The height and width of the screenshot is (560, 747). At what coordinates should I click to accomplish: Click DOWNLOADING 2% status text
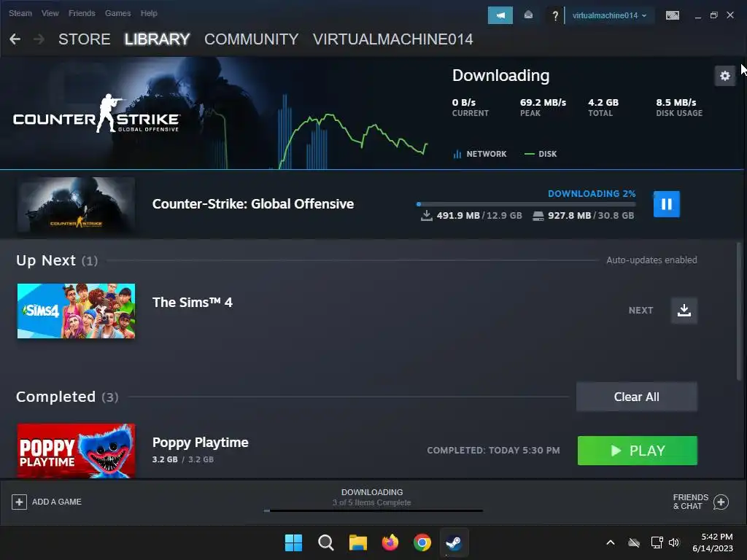[592, 194]
